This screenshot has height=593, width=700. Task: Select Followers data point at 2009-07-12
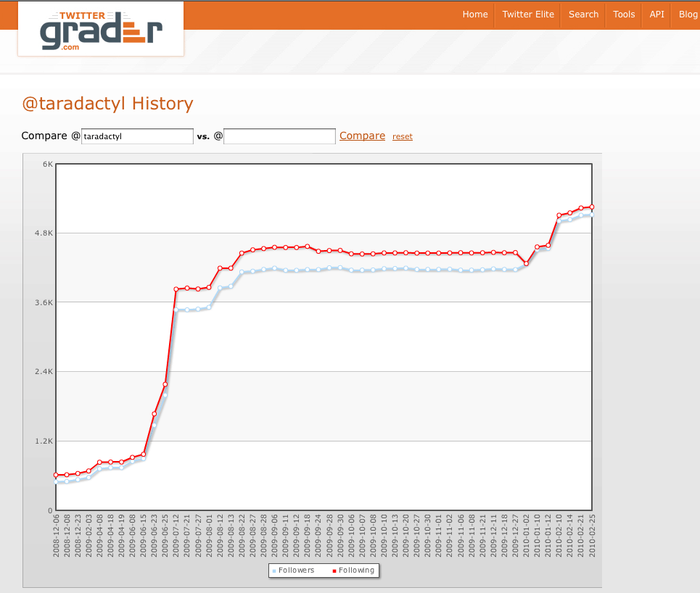(176, 310)
